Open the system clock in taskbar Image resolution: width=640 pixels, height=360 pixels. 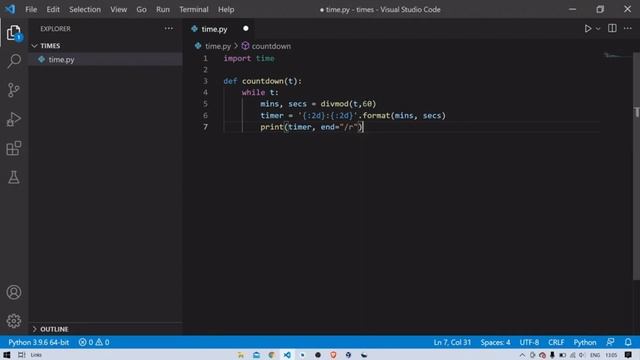point(611,355)
